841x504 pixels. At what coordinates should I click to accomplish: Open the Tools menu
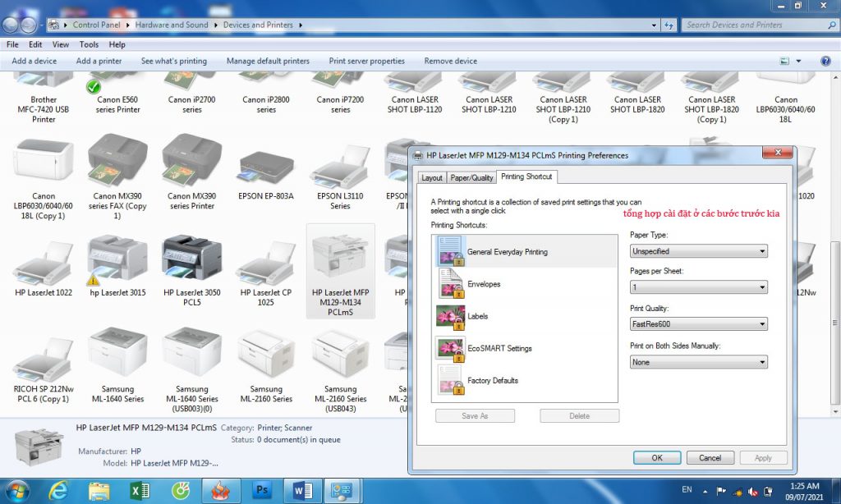pos(89,44)
